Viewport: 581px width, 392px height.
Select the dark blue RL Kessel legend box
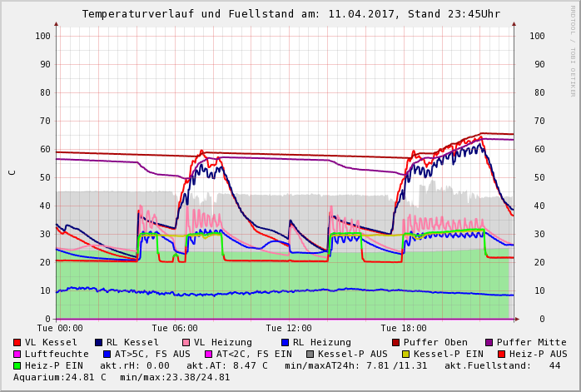pos(98,342)
